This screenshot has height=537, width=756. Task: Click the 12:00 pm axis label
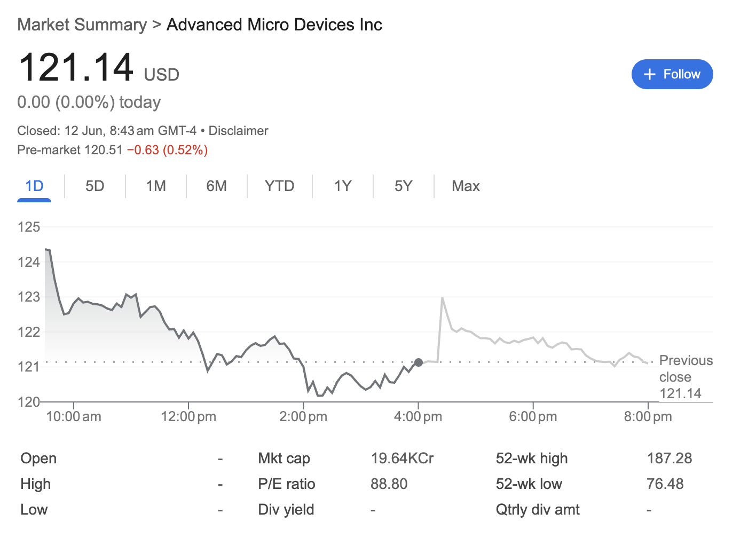point(188,417)
